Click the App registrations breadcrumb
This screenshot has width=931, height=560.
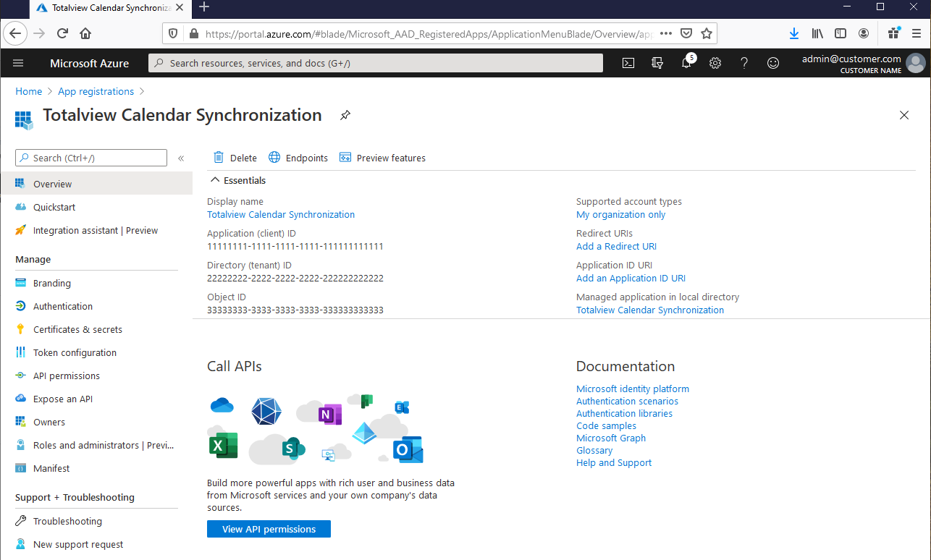[96, 91]
